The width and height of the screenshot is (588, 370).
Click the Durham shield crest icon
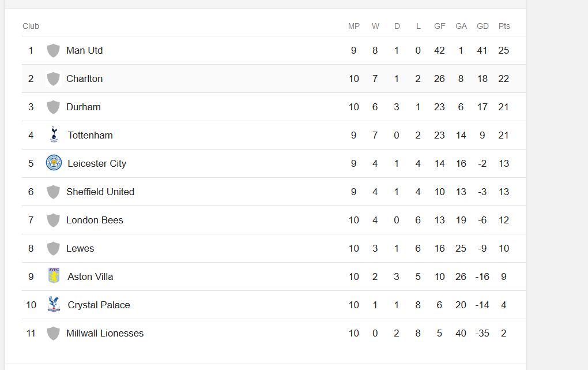pos(53,107)
